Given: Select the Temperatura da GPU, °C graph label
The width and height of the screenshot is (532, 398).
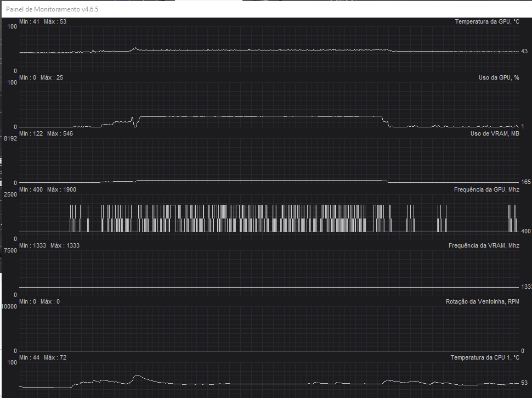Looking at the screenshot, I should pyautogui.click(x=487, y=22).
